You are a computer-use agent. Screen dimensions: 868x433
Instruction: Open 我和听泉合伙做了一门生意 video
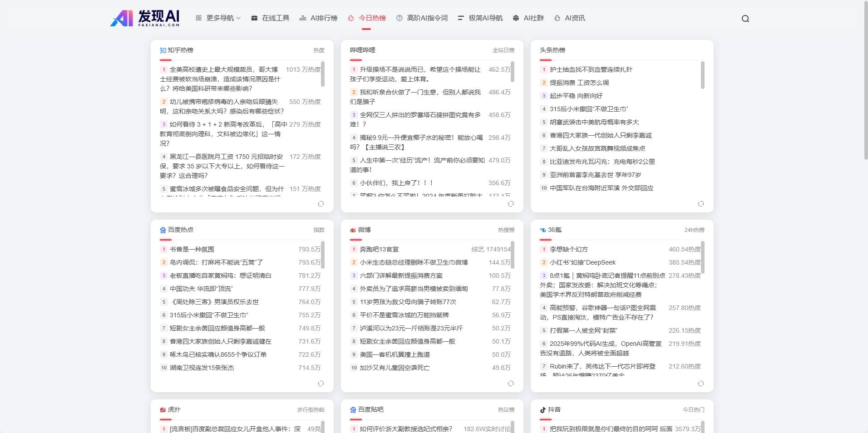click(415, 97)
